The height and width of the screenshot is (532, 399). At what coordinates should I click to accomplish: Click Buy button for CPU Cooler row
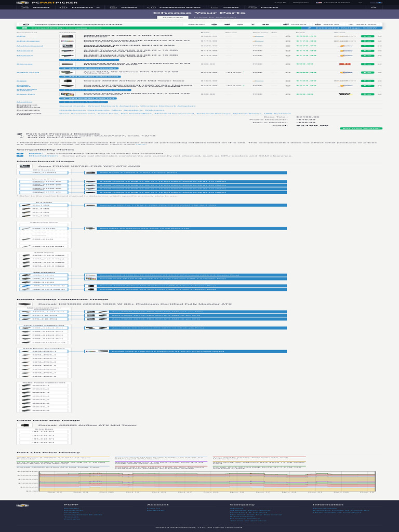pos(367,41)
